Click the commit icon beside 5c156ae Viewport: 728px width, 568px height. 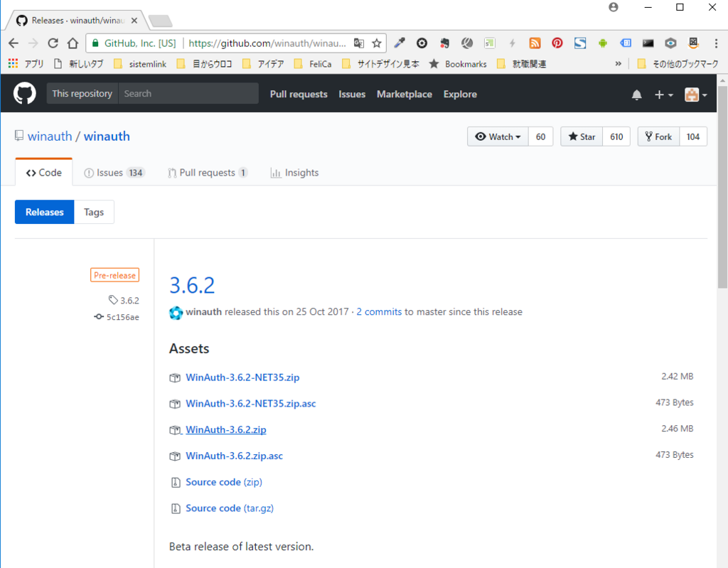point(98,317)
